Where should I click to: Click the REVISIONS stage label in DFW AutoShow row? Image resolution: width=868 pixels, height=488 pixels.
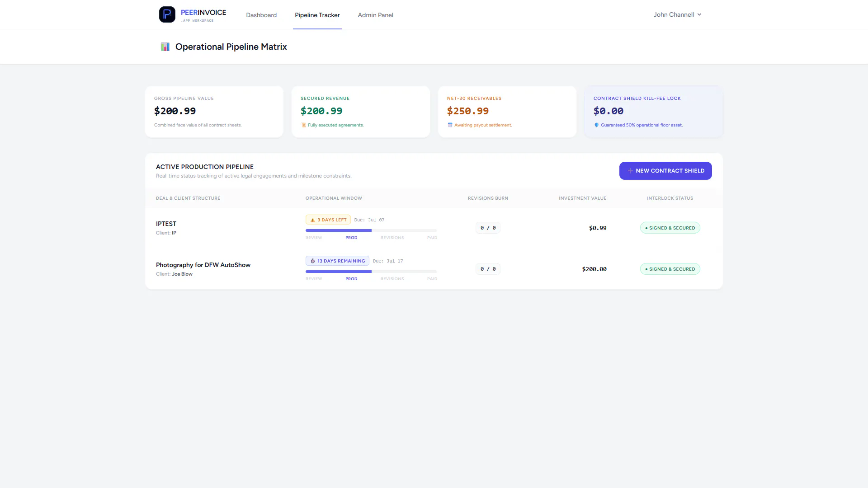(x=392, y=279)
